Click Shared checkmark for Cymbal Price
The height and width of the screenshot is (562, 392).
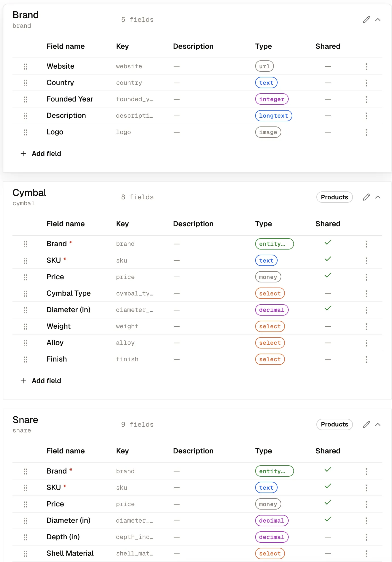pos(328,275)
